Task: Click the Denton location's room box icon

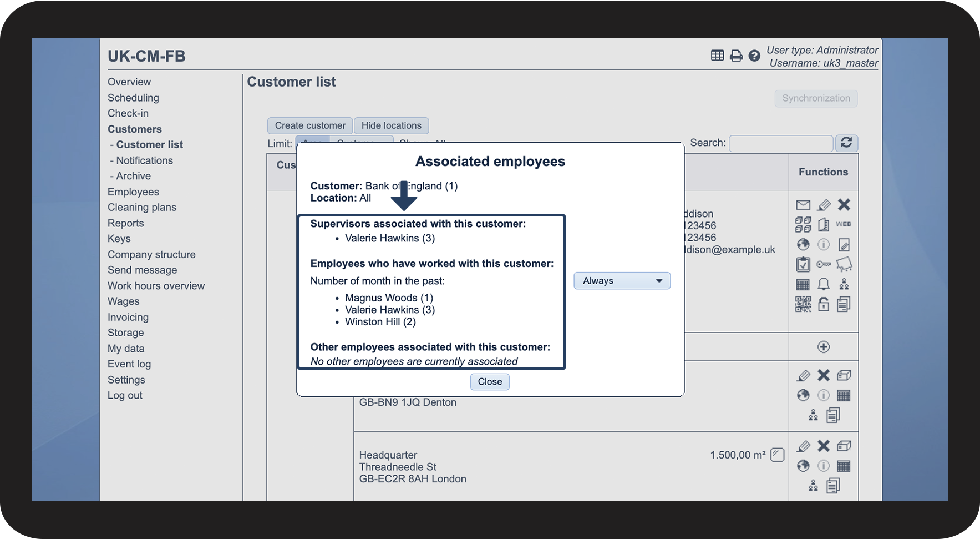Action: [844, 376]
